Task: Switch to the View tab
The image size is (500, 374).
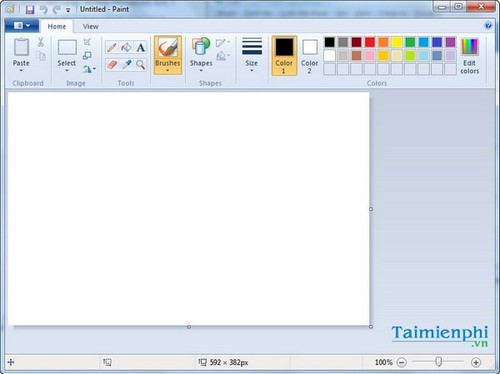Action: (x=91, y=26)
